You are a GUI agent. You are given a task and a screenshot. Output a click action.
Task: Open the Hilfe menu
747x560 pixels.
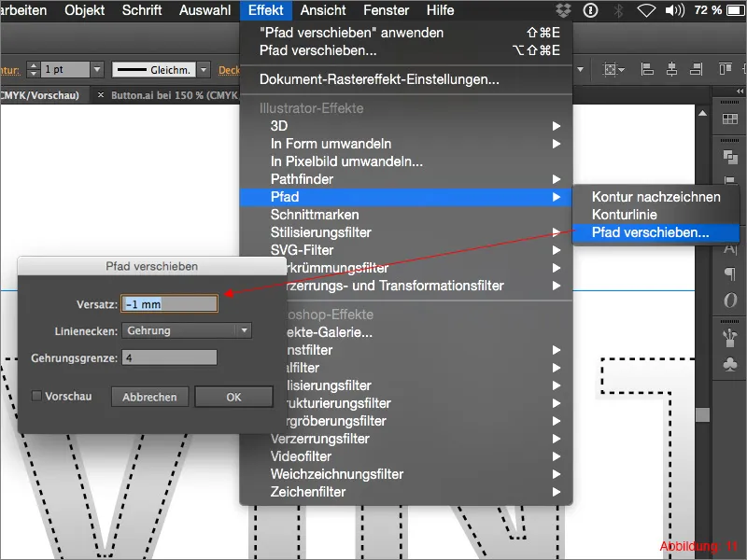click(x=440, y=10)
